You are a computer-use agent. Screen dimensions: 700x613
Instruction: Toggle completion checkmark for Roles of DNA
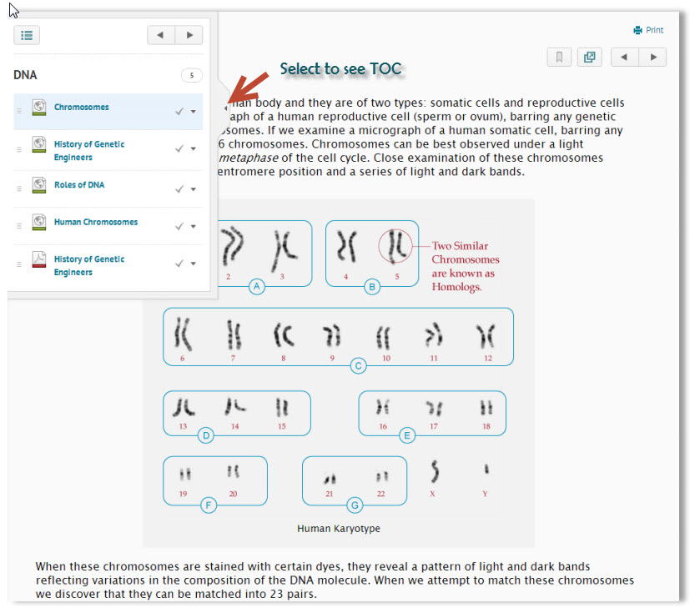(179, 189)
